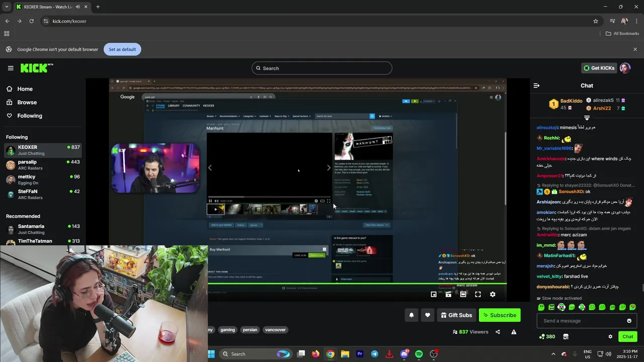Click the Get KICKs button

tap(599, 68)
